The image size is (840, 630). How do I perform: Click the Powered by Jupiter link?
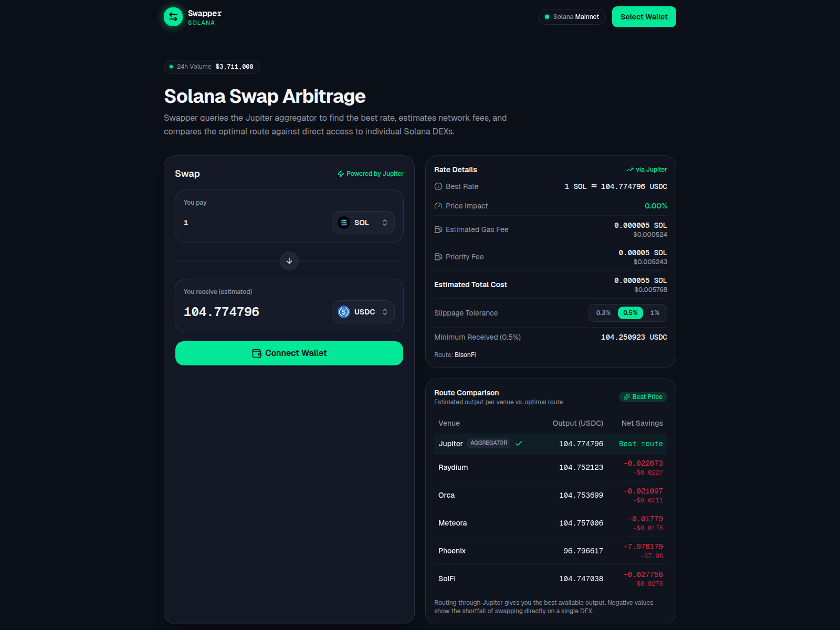pos(370,174)
